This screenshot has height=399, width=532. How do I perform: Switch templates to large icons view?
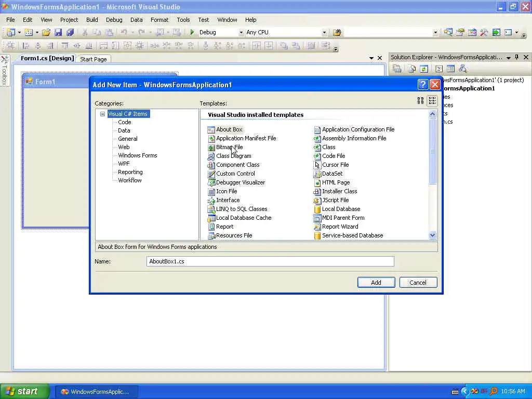(420, 100)
